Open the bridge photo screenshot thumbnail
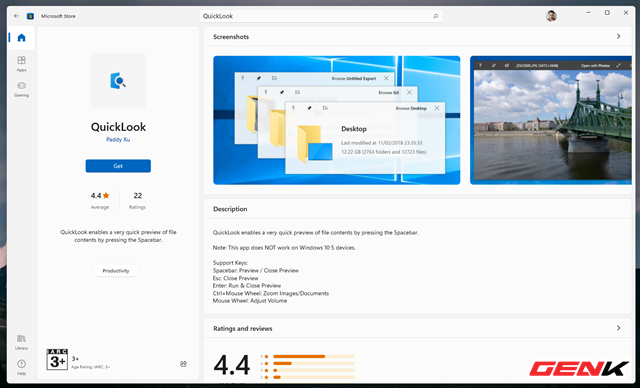The width and height of the screenshot is (640, 388). [x=551, y=120]
